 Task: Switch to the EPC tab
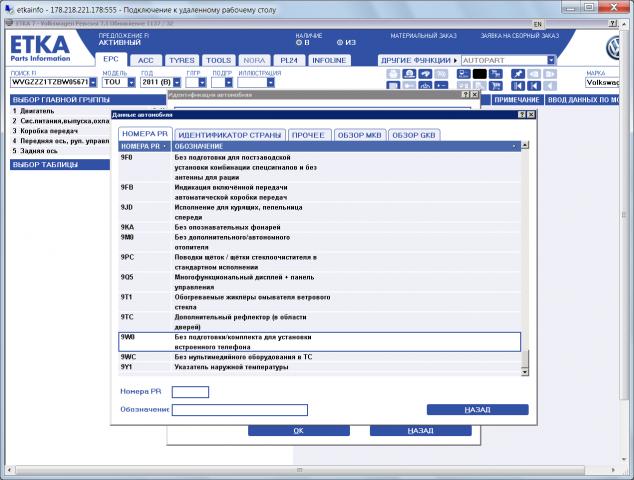pos(111,59)
